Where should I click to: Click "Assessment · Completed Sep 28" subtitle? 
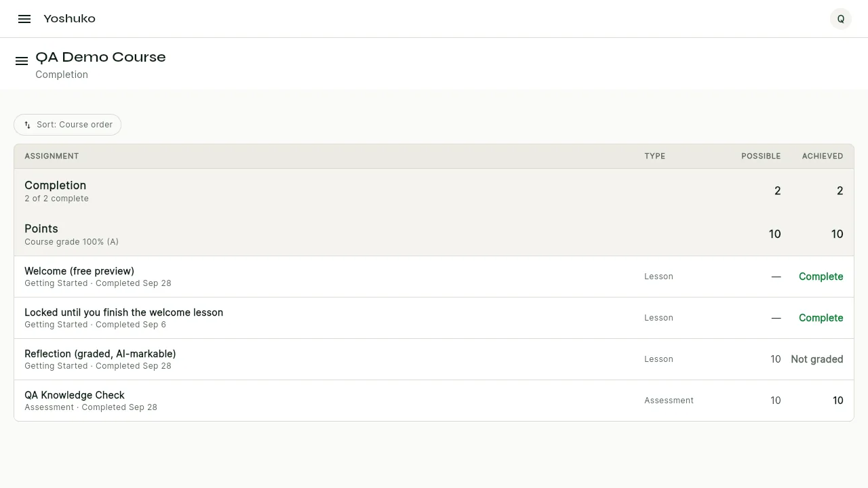91,407
